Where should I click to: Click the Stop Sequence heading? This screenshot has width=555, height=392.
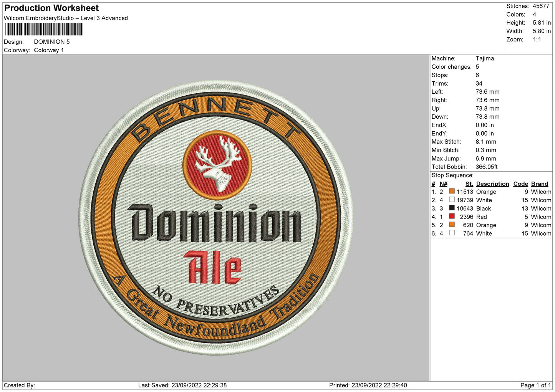coord(452,175)
